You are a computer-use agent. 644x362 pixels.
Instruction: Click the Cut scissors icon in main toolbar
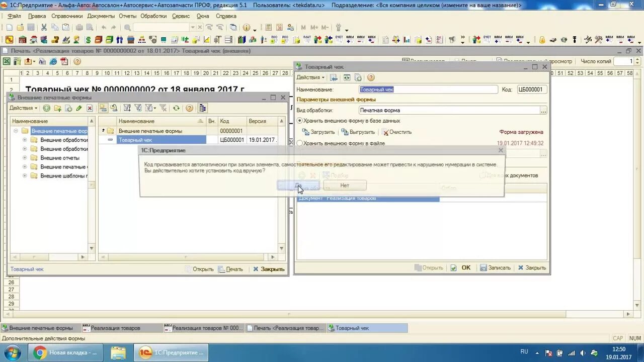coord(44,28)
